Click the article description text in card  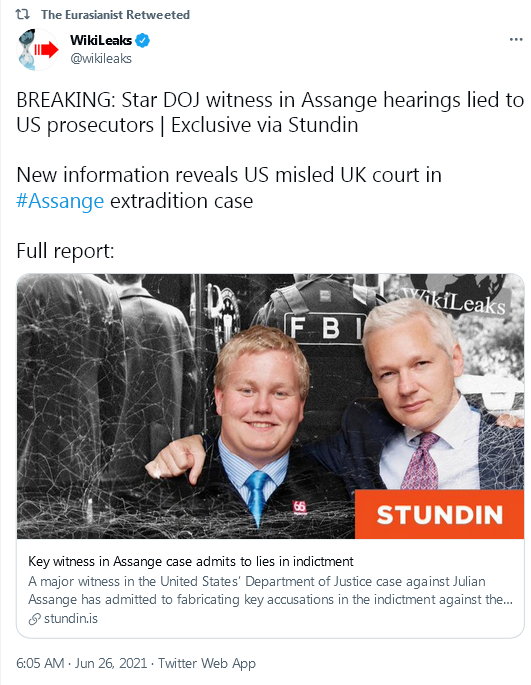(270, 590)
